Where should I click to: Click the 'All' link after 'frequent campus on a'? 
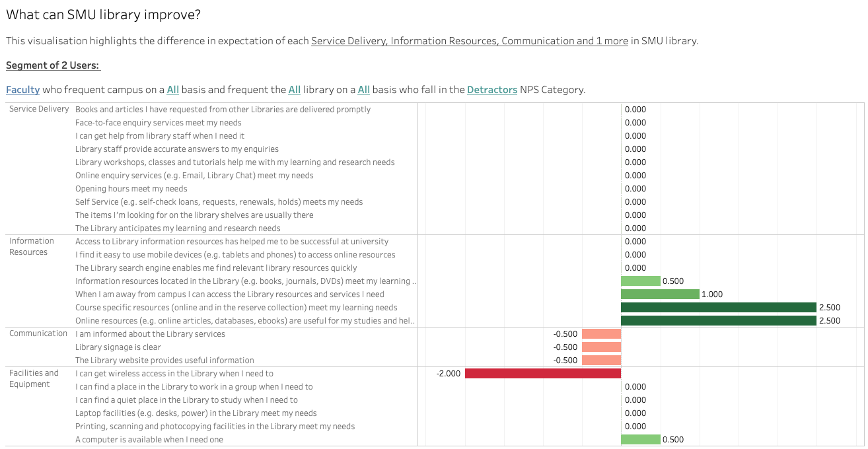(173, 90)
